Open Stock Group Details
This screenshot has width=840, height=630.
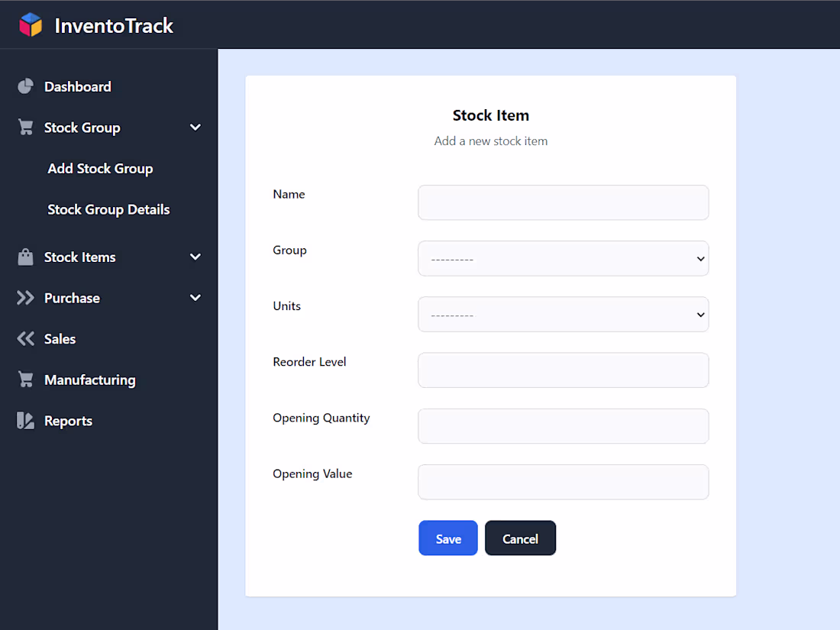click(x=108, y=209)
